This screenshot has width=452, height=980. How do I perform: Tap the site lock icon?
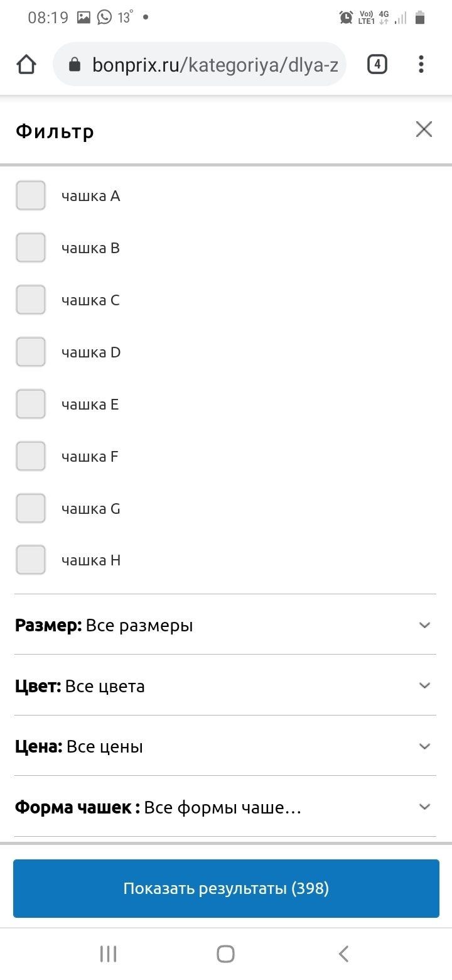[75, 65]
